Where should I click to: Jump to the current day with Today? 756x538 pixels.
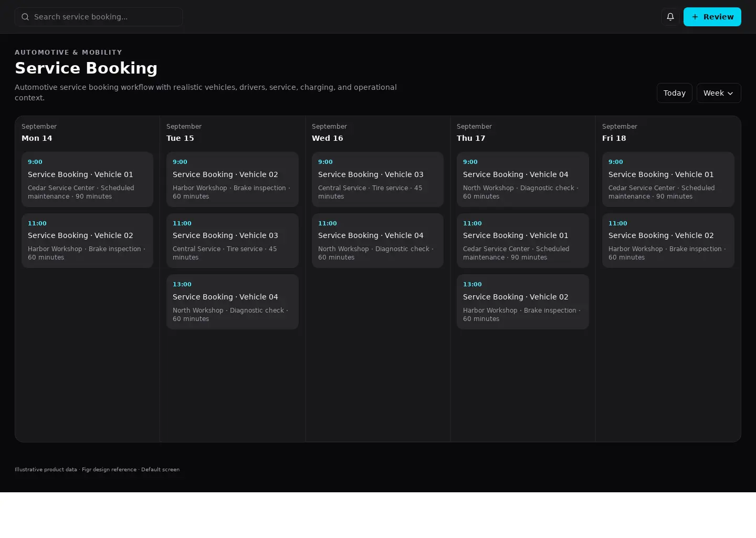(675, 93)
